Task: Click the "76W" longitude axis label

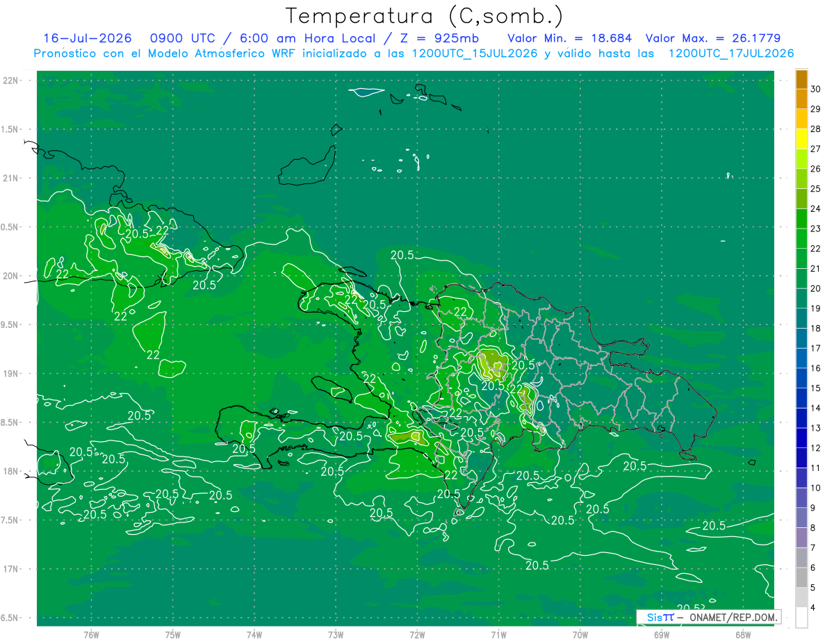Action: coord(91,634)
